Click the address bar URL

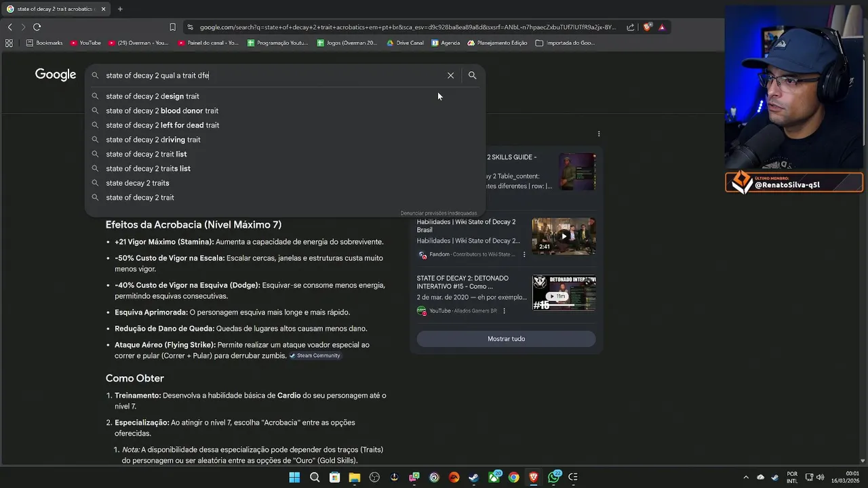pos(407,27)
